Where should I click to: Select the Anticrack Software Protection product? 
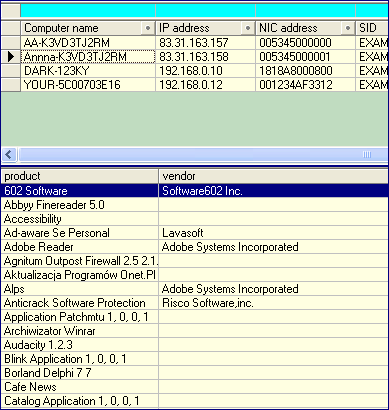click(x=80, y=303)
